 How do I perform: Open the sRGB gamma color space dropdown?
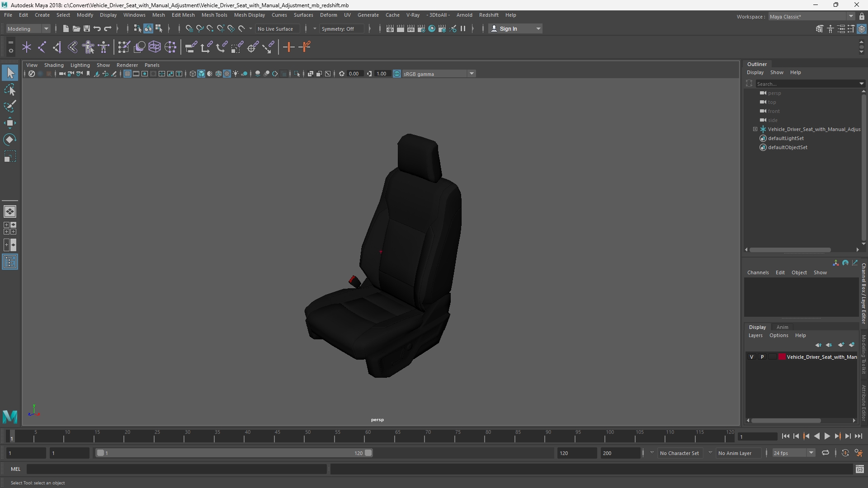point(439,74)
